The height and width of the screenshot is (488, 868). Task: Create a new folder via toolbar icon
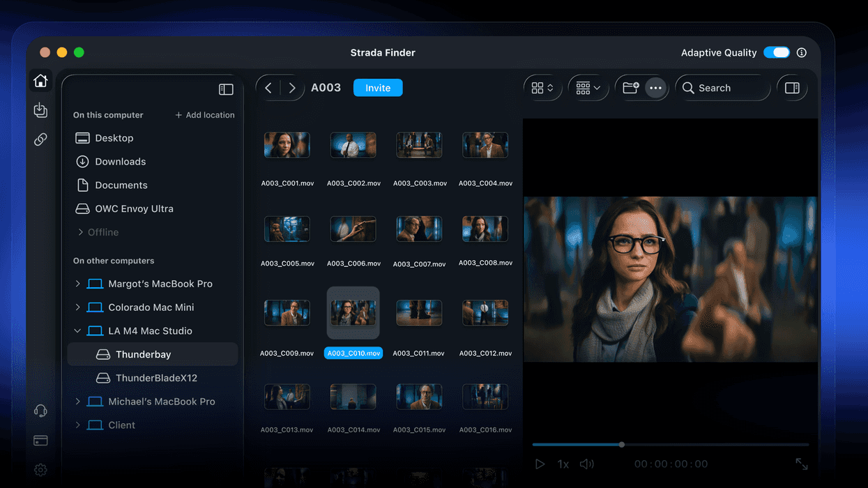click(x=630, y=88)
